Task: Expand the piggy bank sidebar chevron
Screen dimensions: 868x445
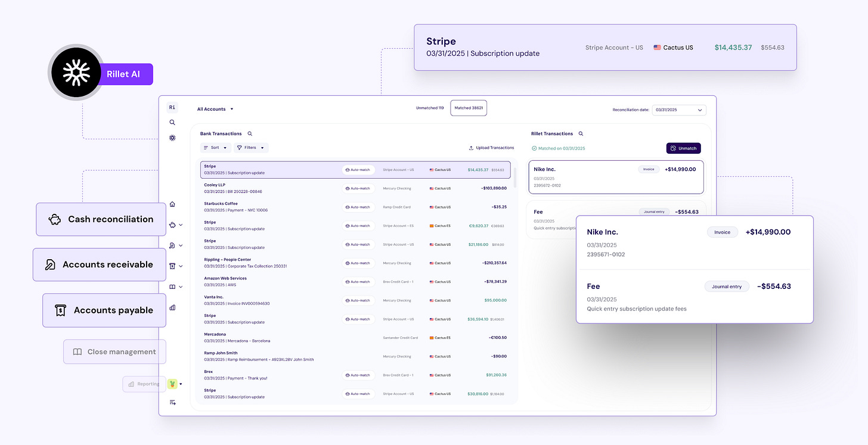Action: (x=181, y=225)
